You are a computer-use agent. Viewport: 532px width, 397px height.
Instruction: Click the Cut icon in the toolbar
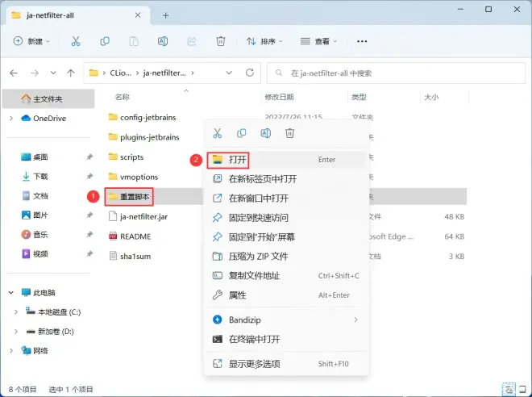pos(76,41)
